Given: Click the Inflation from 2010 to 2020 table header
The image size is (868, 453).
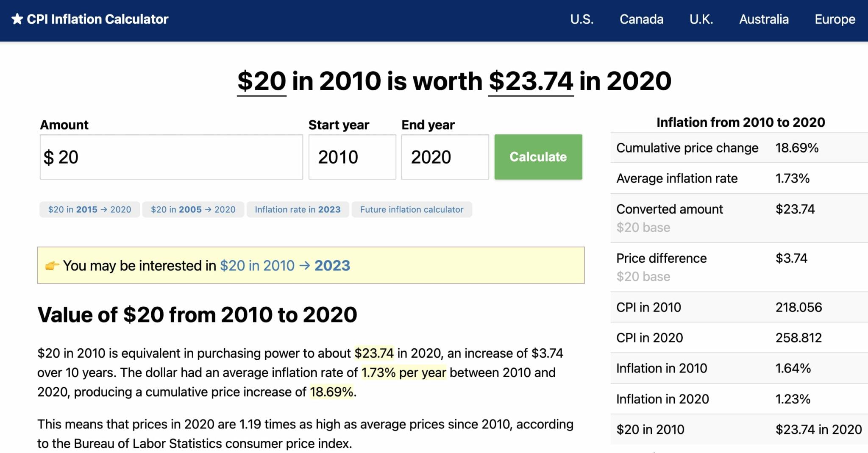Looking at the screenshot, I should click(x=740, y=122).
